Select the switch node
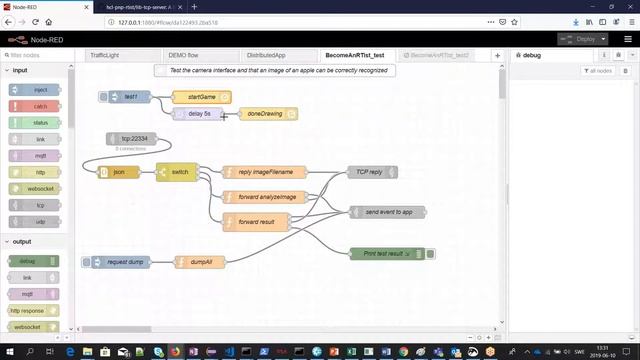640x360 pixels. (177, 172)
